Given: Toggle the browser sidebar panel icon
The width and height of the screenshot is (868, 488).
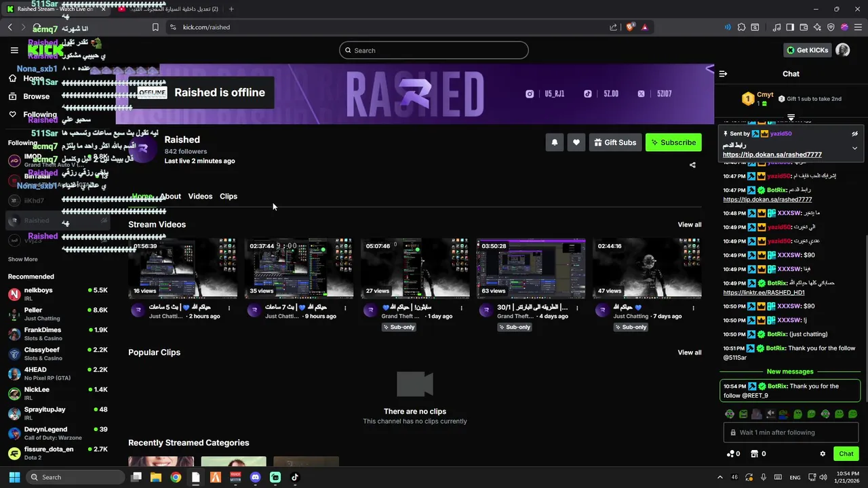Looking at the screenshot, I should (790, 27).
